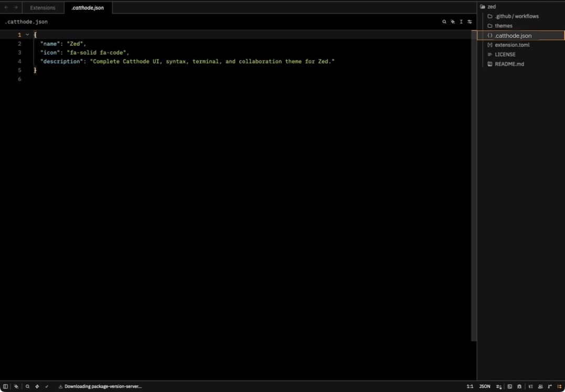Image resolution: width=565 pixels, height=392 pixels.
Task: Click the editor vertical scrollbar
Action: [474, 186]
